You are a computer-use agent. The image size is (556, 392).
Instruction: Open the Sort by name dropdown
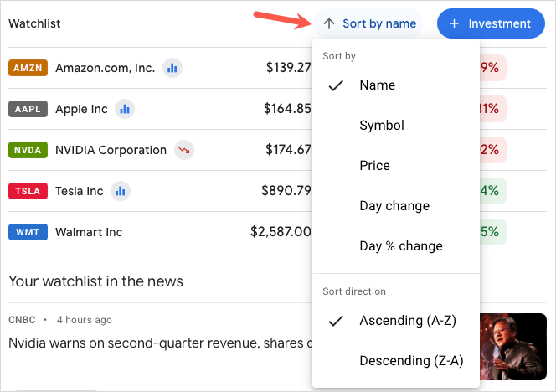370,23
